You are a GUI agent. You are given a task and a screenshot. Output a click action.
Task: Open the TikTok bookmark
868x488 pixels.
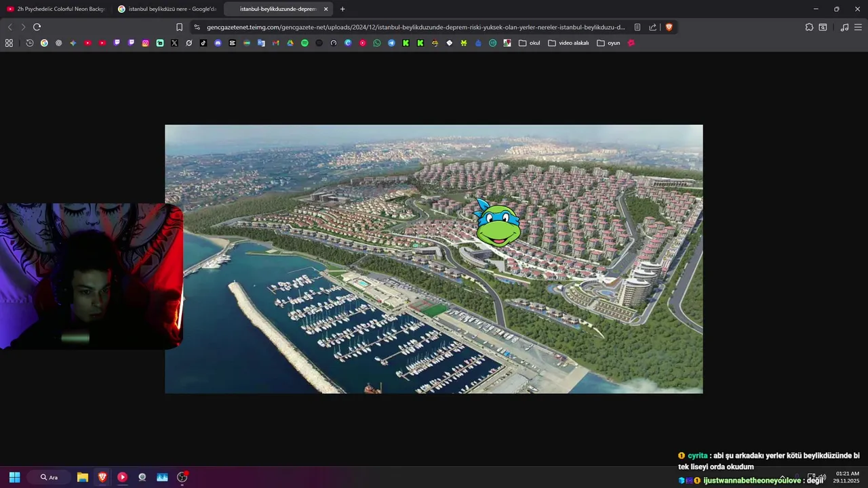tap(203, 43)
